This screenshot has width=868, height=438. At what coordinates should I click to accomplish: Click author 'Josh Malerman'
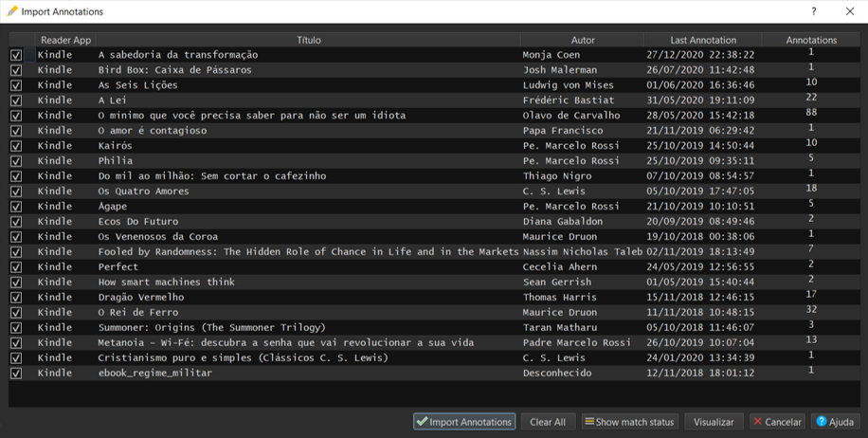point(560,70)
